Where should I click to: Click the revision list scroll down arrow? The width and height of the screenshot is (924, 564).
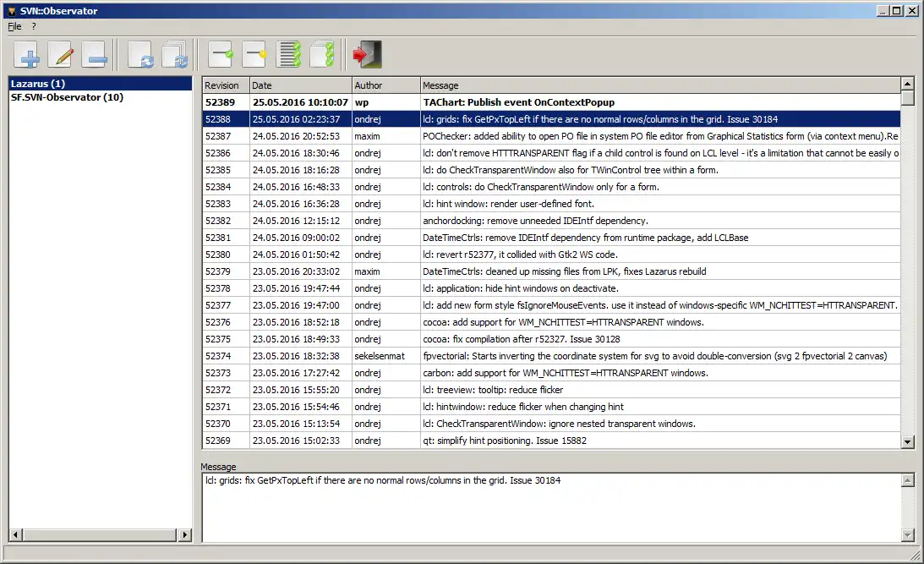pos(907,441)
